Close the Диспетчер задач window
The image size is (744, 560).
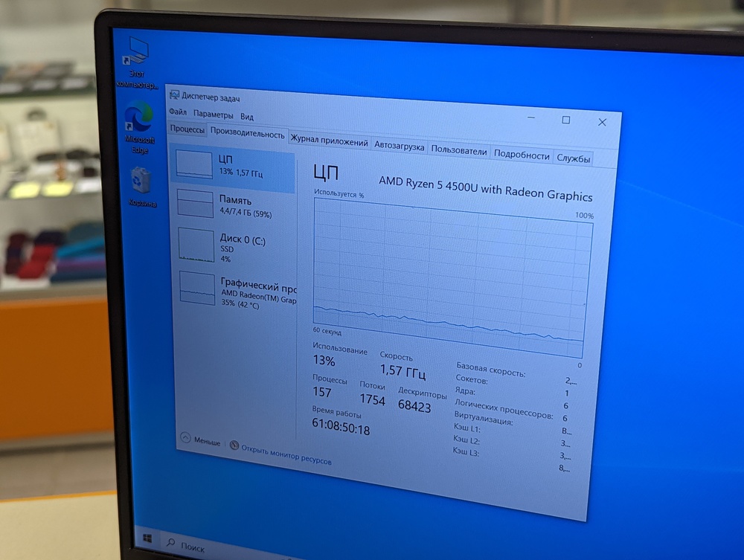[602, 122]
